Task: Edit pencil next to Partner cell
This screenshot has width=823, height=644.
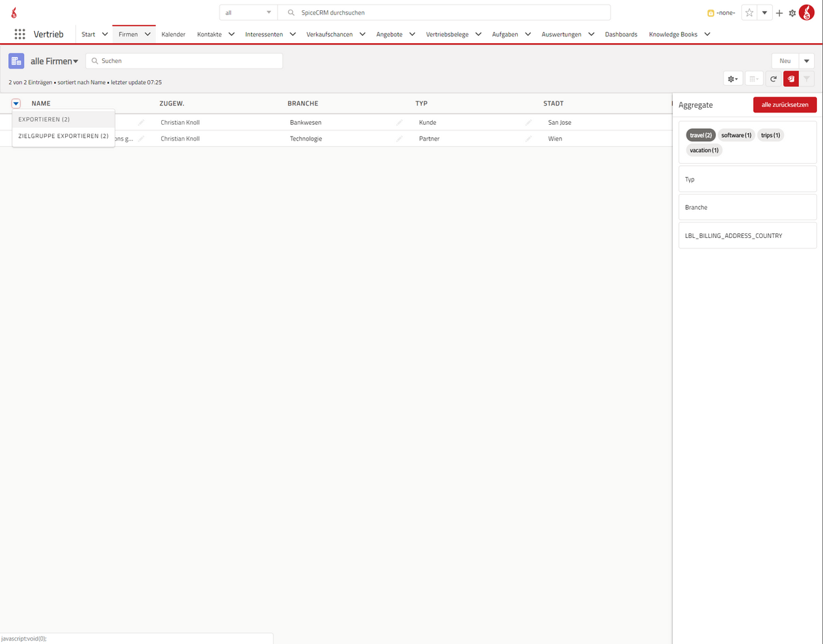Action: 528,139
